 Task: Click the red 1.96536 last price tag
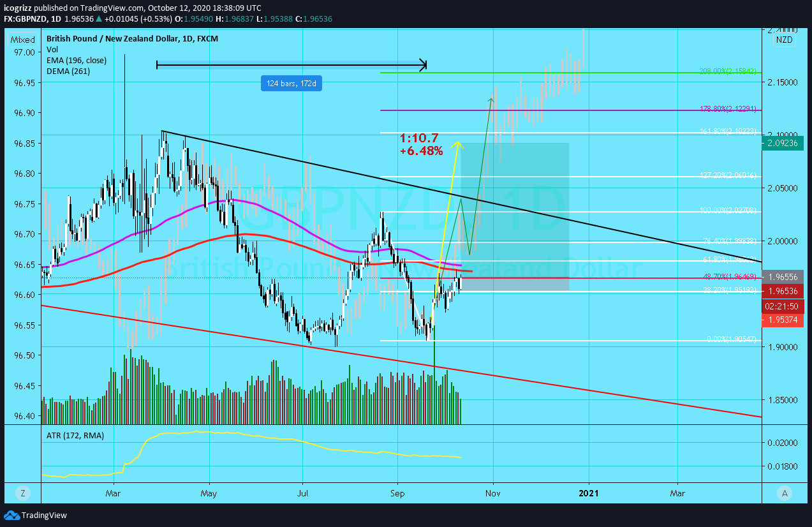tap(782, 291)
